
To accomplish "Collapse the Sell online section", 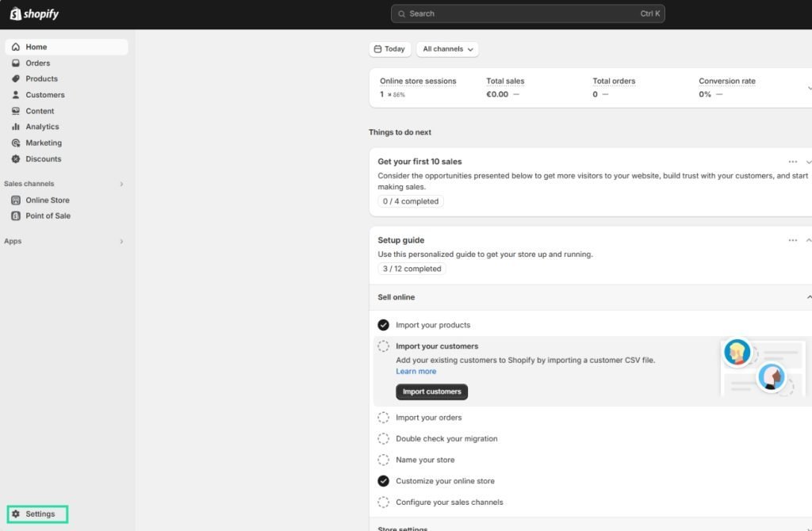I will click(808, 297).
